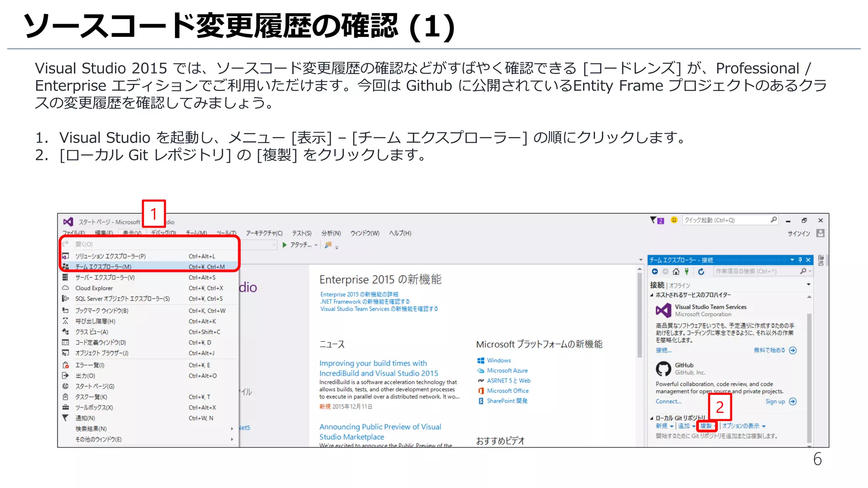This screenshot has height=488, width=868.
Task: Open the オプションの表示 dropdown
Action: (764, 427)
